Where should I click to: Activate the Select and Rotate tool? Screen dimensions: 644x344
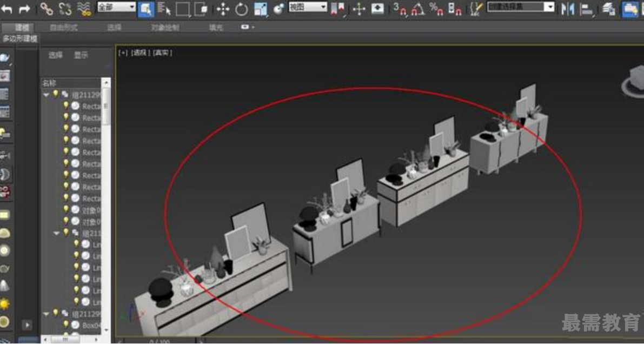(242, 9)
